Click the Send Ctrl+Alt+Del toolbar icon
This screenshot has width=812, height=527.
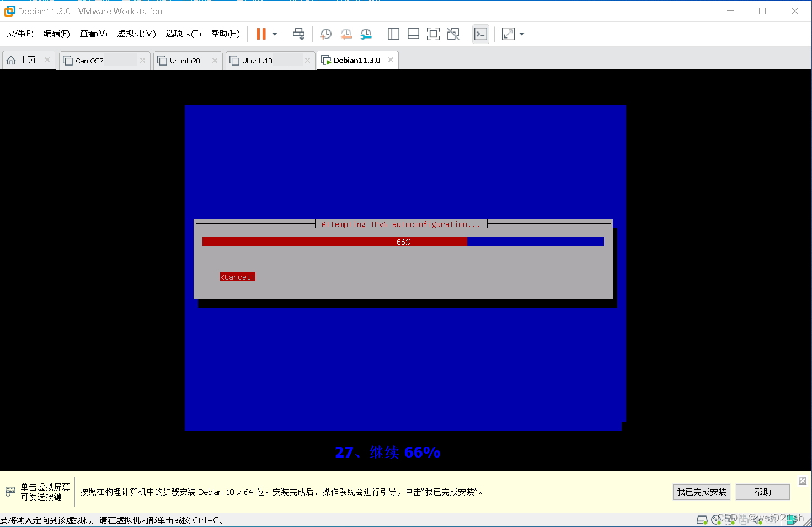pos(298,34)
